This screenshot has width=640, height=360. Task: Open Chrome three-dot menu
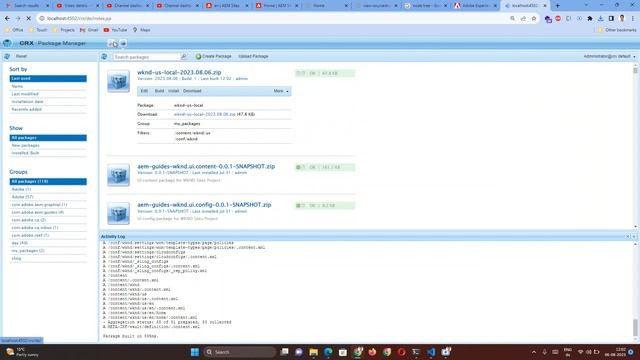click(633, 18)
